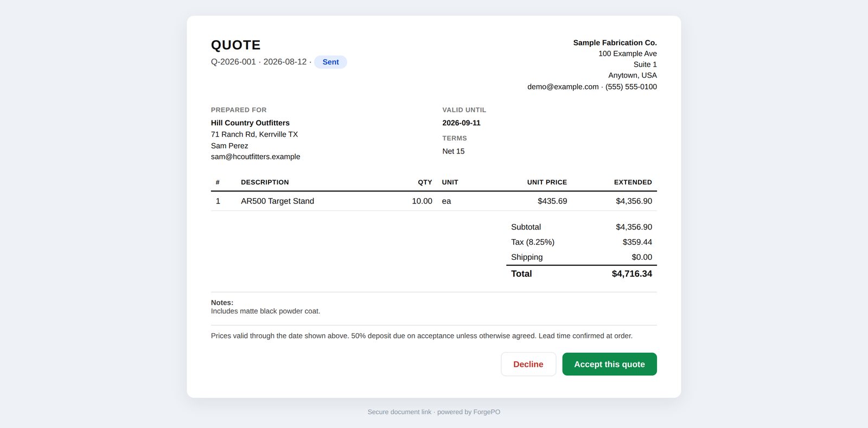Select quote number Q-2026-001
Viewport: 868px width, 428px height.
pyautogui.click(x=233, y=62)
